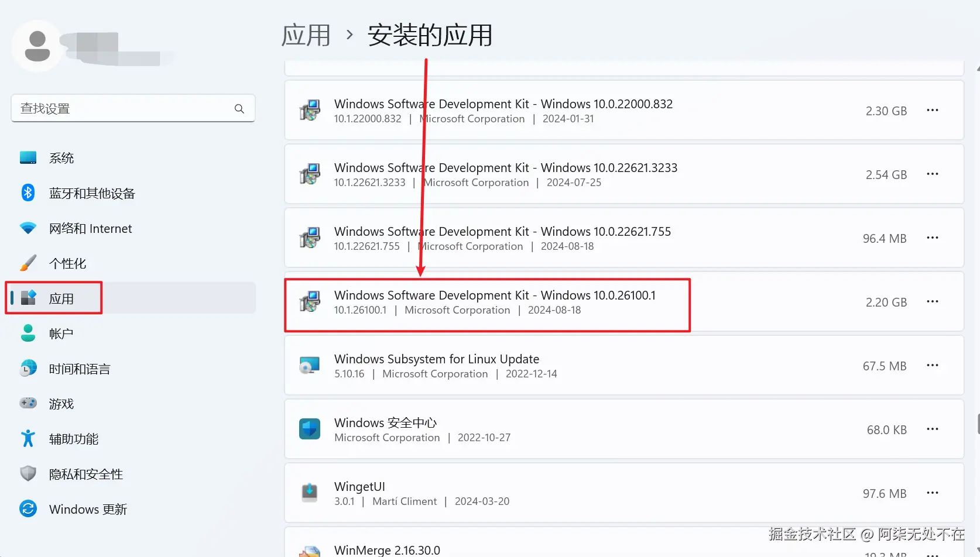Click the 2.30 GB size value
980x557 pixels.
click(886, 111)
